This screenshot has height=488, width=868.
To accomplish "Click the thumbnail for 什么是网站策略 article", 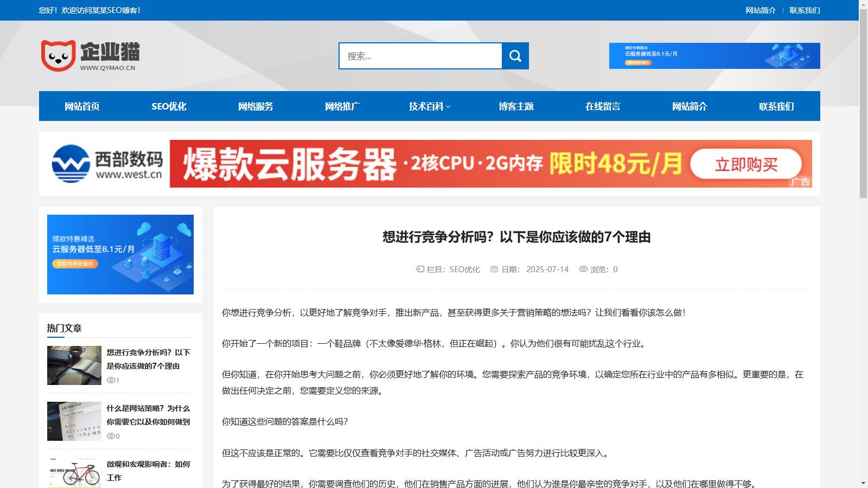I will click(74, 421).
